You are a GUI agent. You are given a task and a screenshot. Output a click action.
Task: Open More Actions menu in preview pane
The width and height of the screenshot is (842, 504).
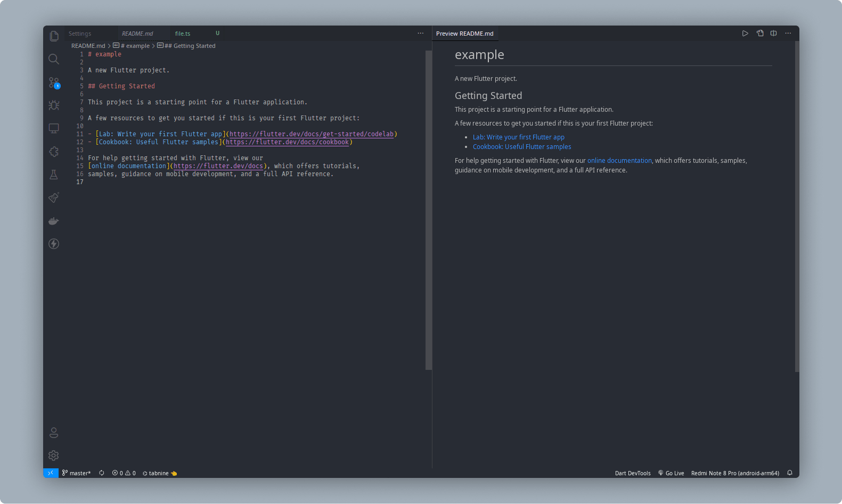pyautogui.click(x=788, y=33)
